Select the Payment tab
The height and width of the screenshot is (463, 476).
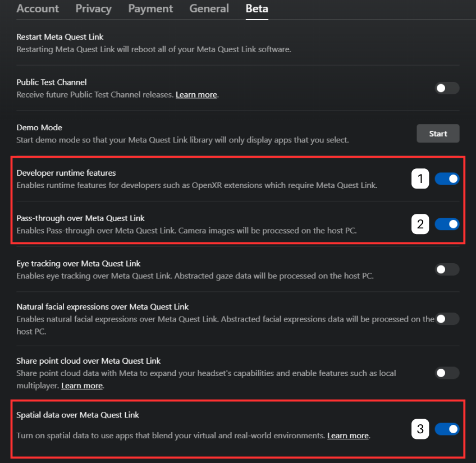tap(150, 8)
